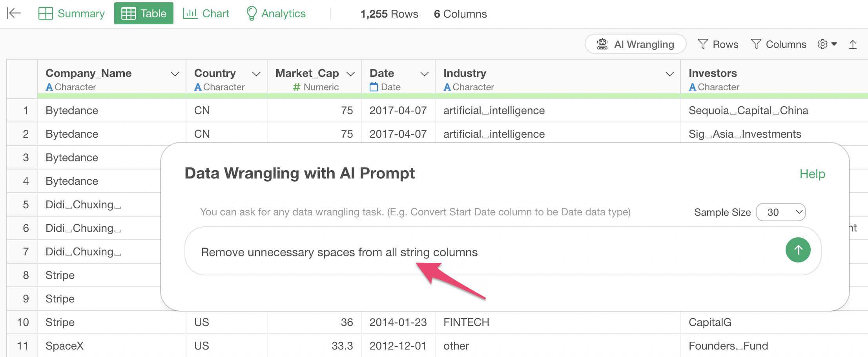The height and width of the screenshot is (357, 868).
Task: Click the green send prompt arrow button
Action: [x=798, y=250]
